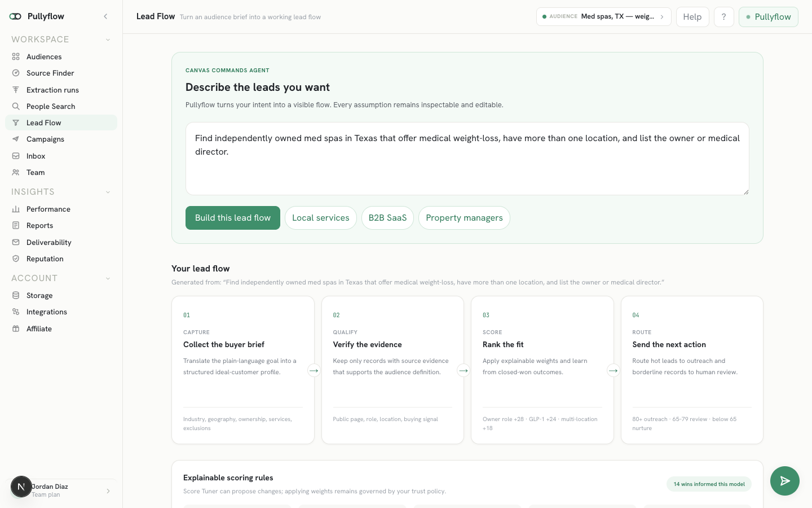Click the Reputation shield icon
812x508 pixels.
pyautogui.click(x=16, y=259)
